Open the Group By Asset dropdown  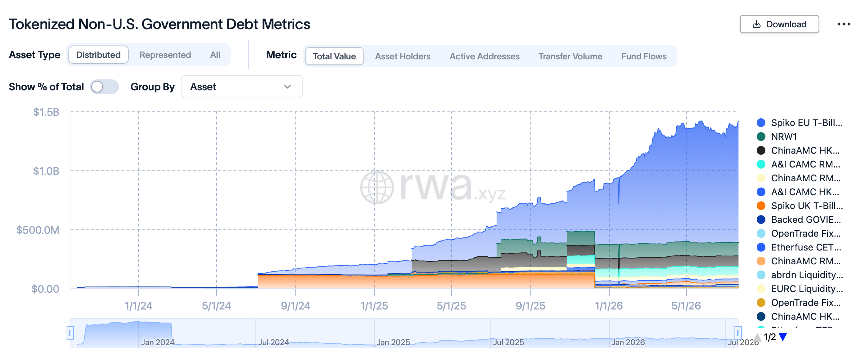coord(242,87)
